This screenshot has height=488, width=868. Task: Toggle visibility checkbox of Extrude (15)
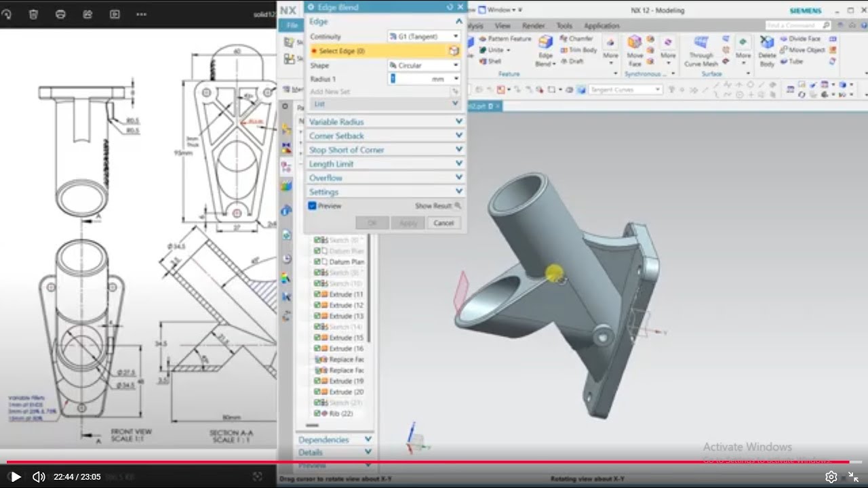pos(317,338)
